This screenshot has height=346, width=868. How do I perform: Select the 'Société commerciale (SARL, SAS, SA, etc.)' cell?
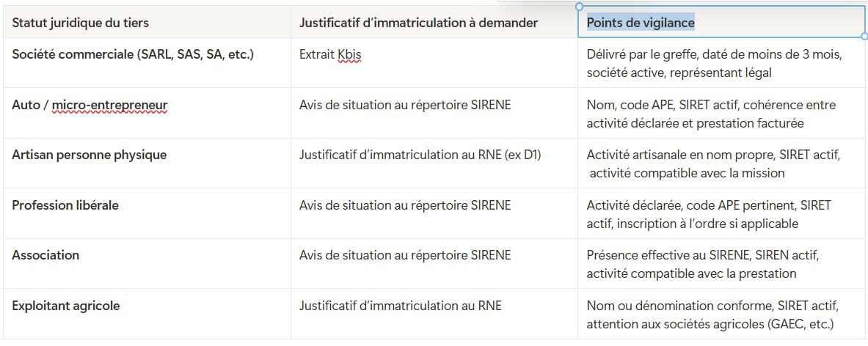coord(133,54)
